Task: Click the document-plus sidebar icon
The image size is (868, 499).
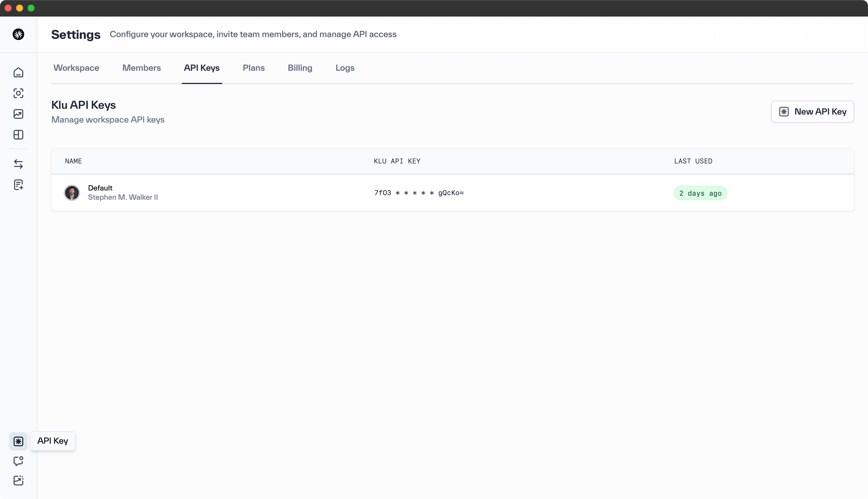Action: (18, 185)
